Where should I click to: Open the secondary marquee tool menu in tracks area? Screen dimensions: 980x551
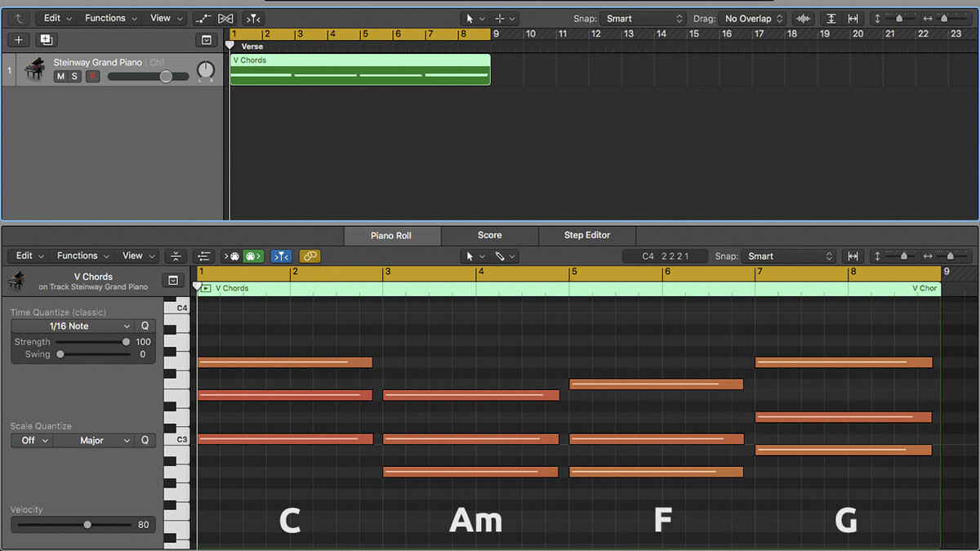click(x=504, y=18)
